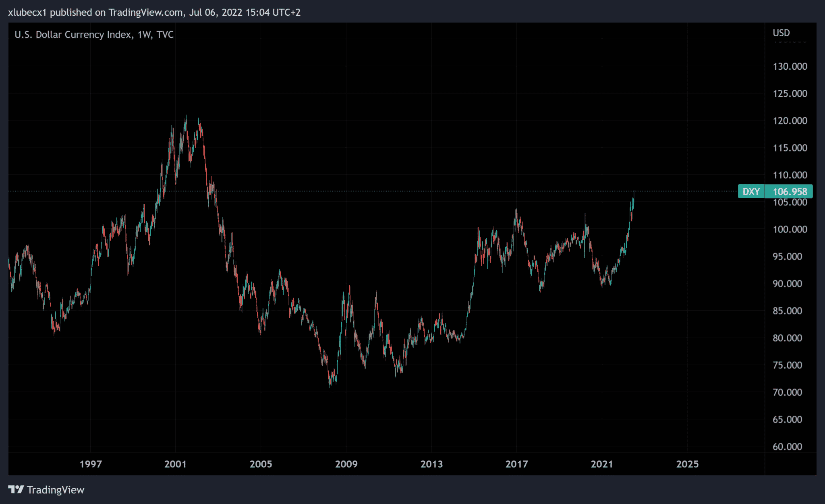Click the TradingView wordmark text at bottom

pyautogui.click(x=56, y=490)
